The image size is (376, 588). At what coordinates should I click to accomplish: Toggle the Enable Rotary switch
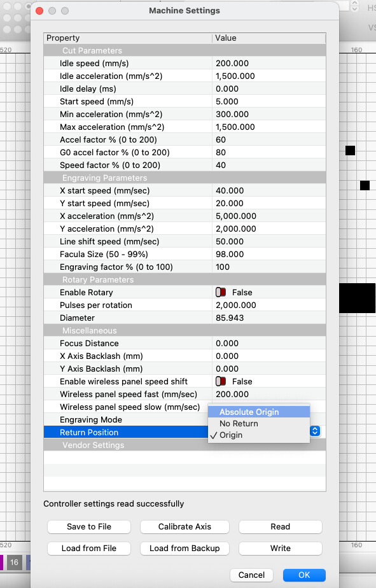click(x=221, y=292)
